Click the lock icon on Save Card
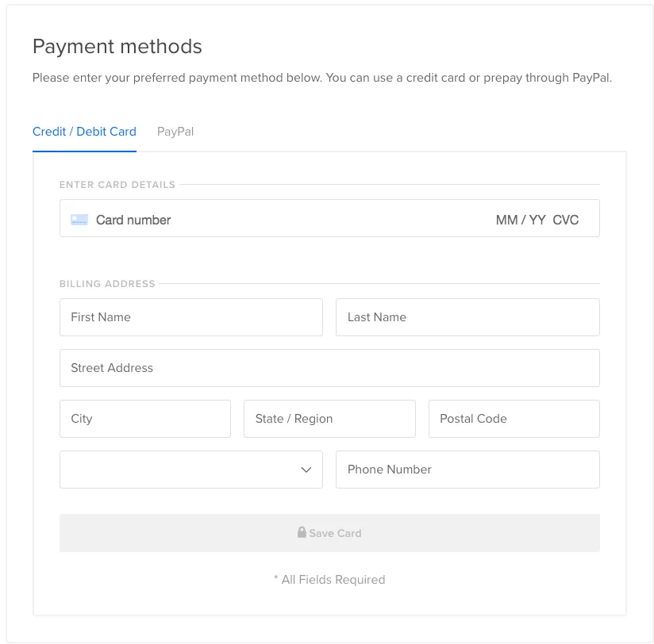Screen dimensions: 654x644 pos(302,532)
